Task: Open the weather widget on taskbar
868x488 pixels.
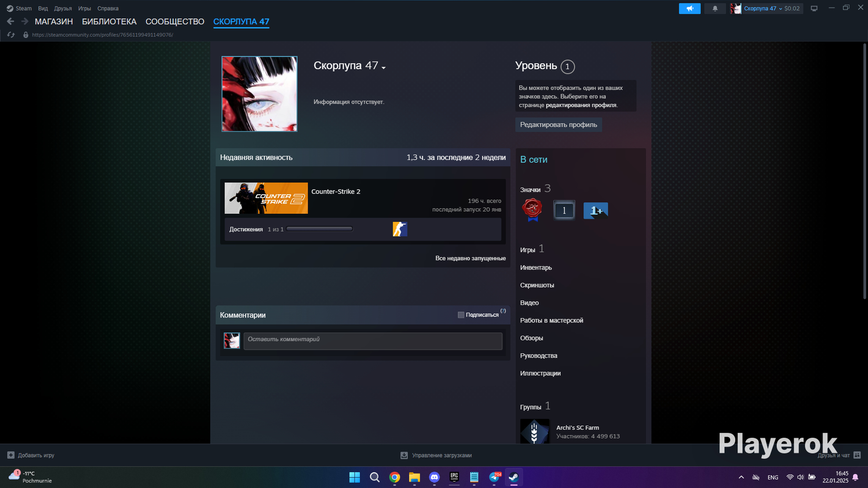Action: [x=30, y=477]
